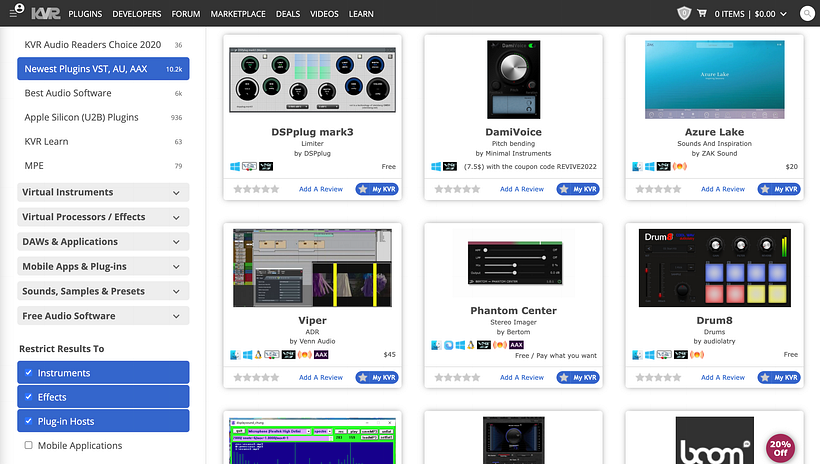
Task: Click the Mac icon under Viper
Action: coord(235,355)
